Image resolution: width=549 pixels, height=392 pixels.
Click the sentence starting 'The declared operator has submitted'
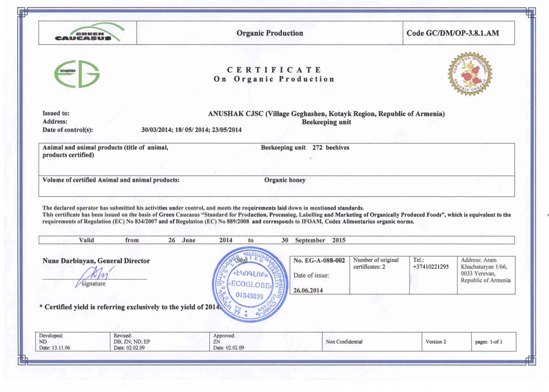click(x=203, y=208)
